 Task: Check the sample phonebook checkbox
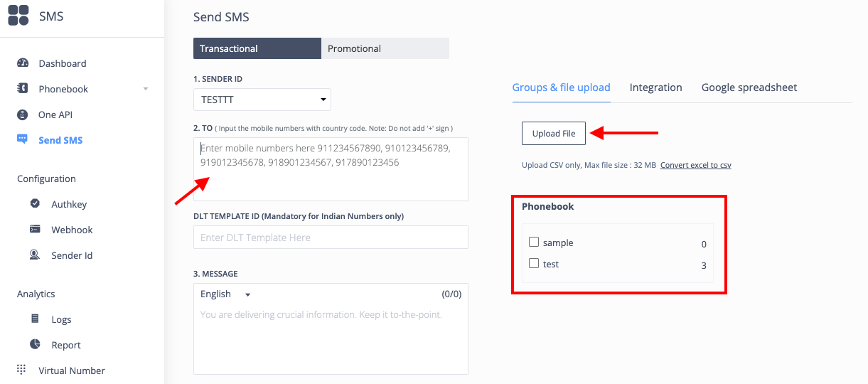534,242
